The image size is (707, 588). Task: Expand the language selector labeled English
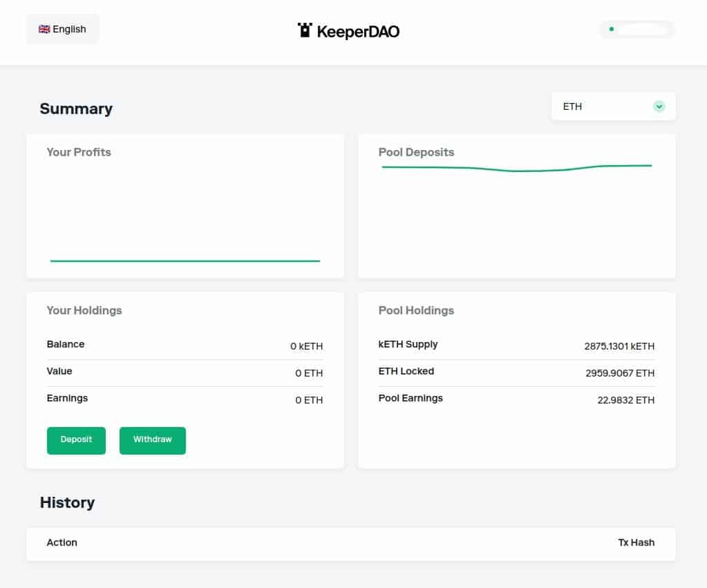click(62, 29)
